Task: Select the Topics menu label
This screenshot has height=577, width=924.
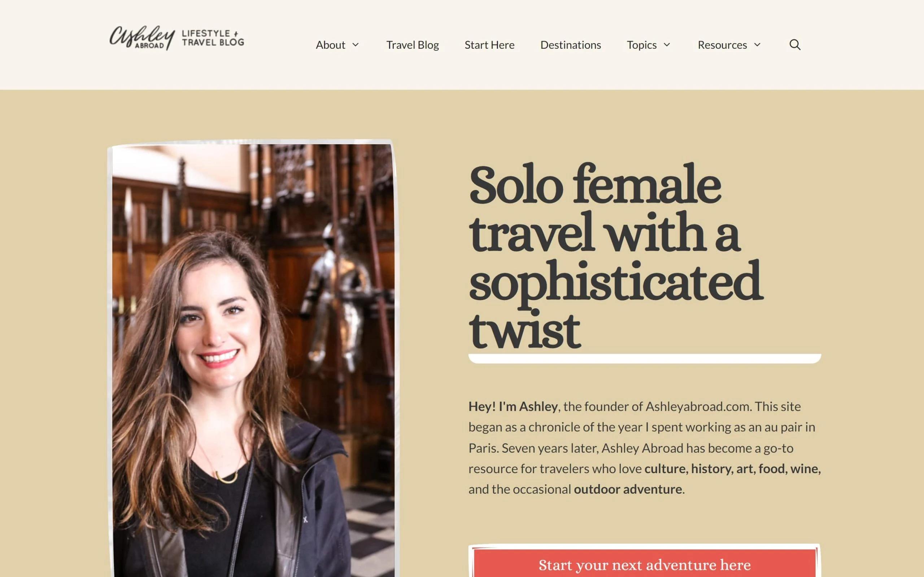Action: tap(641, 45)
